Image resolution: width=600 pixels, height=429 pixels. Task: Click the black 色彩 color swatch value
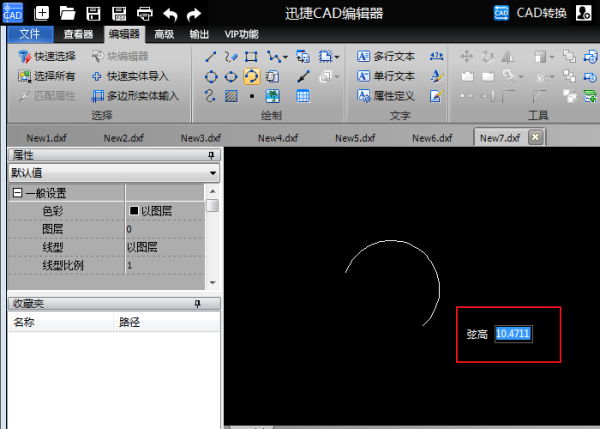133,211
